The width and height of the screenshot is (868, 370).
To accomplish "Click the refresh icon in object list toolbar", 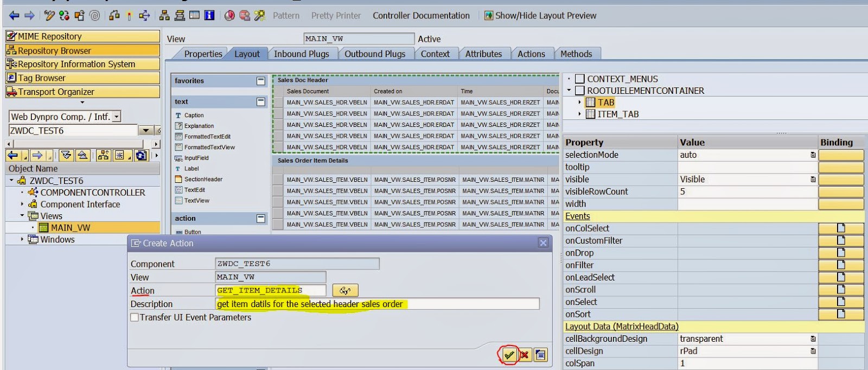I will 141,156.
